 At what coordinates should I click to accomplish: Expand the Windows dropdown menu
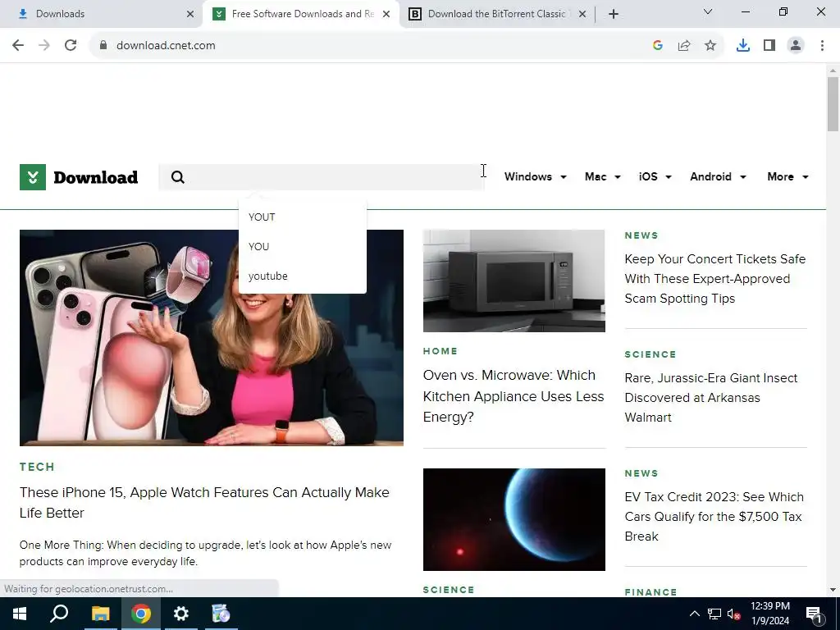535,177
